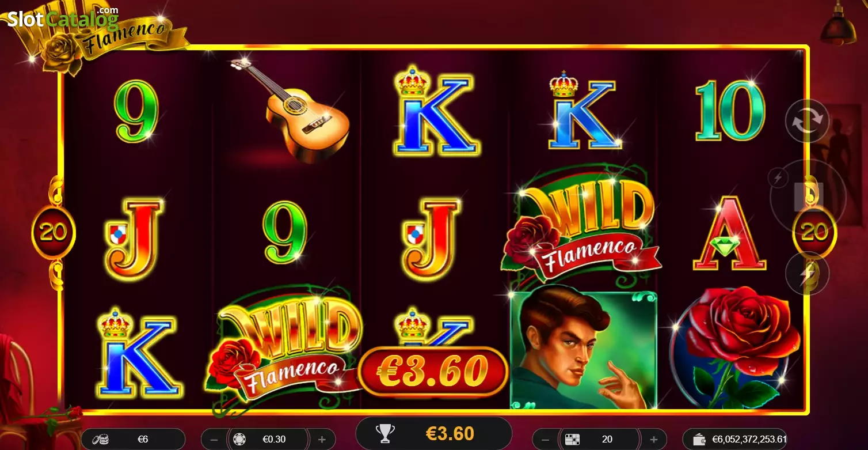Click the €0.30 coin value field
The image size is (868, 450).
pyautogui.click(x=268, y=439)
